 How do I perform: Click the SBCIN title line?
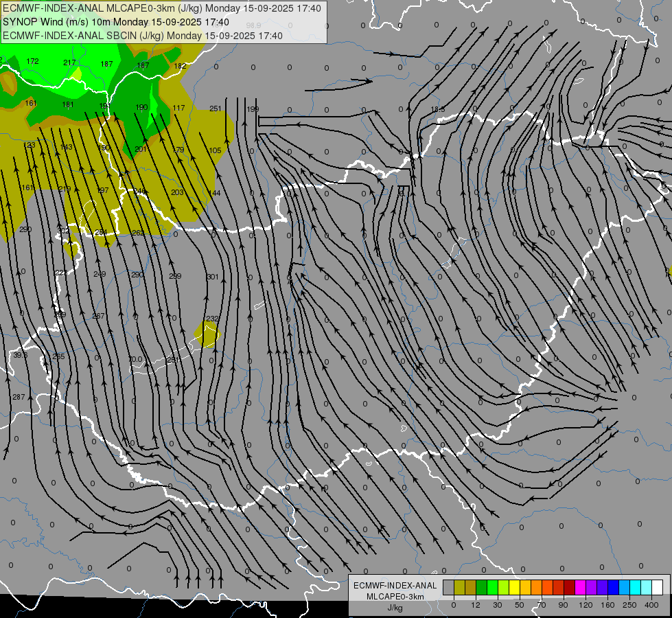point(143,36)
